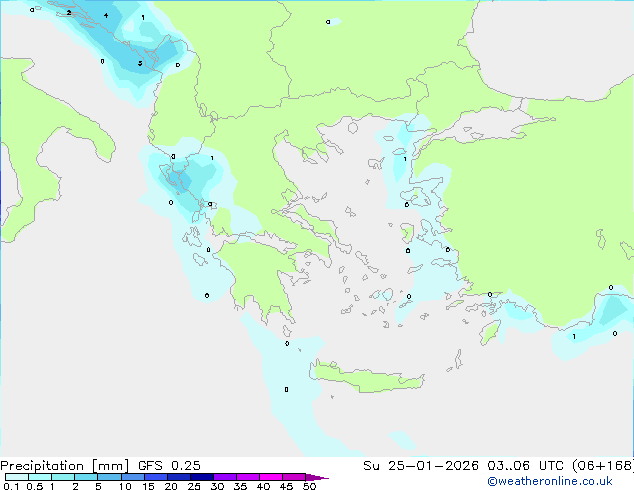Viewport: 634px width, 490px height.
Task: Click the '0.1' legend scale label
Action: (x=11, y=486)
